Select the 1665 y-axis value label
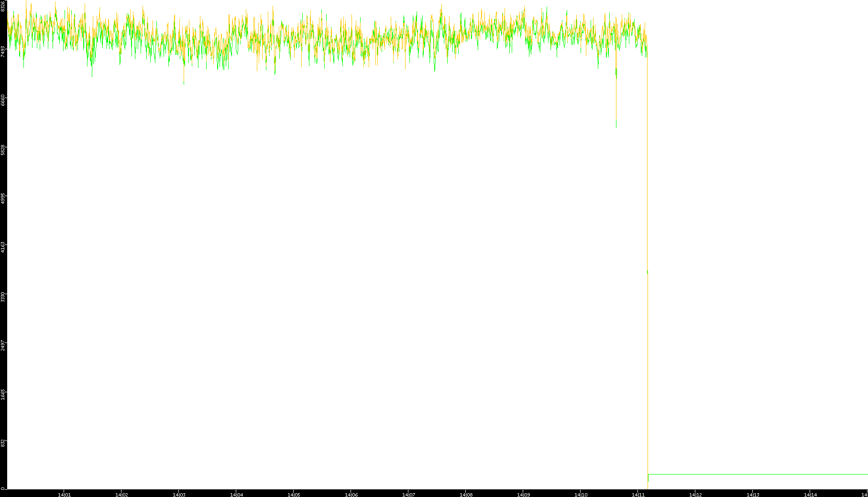Viewport: 868px width, 497px height. click(x=3, y=395)
